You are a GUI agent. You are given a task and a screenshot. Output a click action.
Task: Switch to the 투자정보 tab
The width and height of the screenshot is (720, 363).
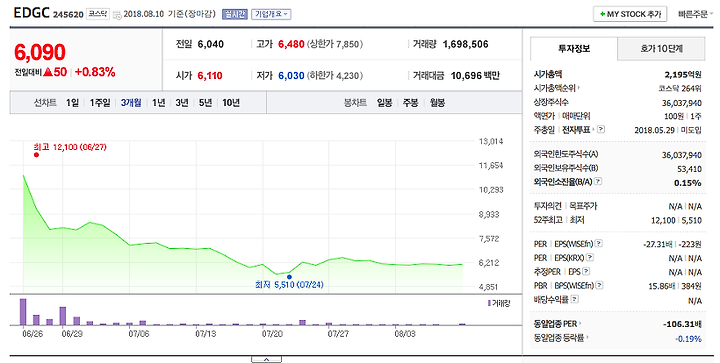click(574, 49)
